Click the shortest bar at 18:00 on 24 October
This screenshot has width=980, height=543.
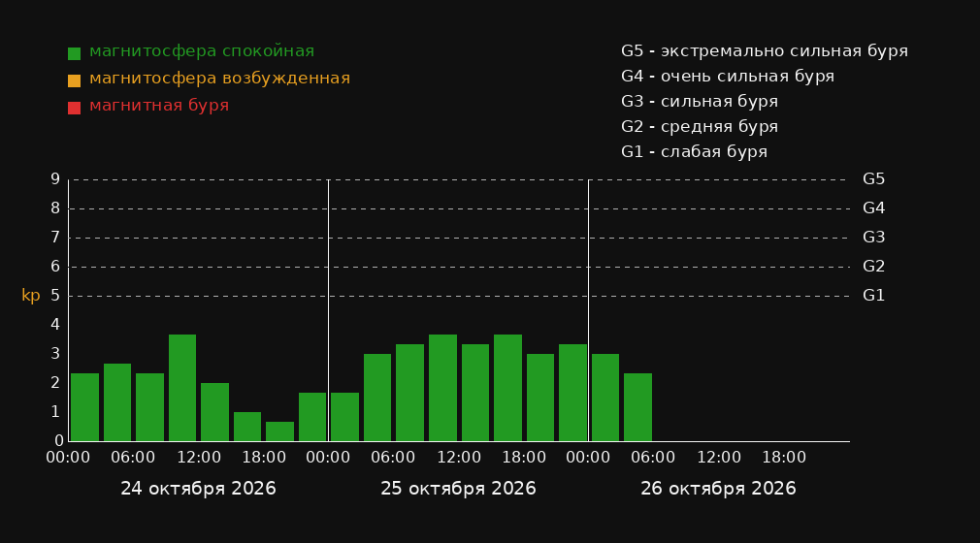tap(280, 431)
